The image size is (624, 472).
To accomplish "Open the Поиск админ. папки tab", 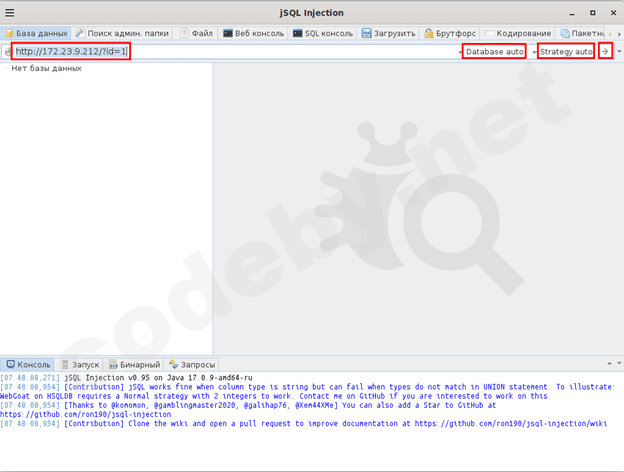I will (123, 33).
